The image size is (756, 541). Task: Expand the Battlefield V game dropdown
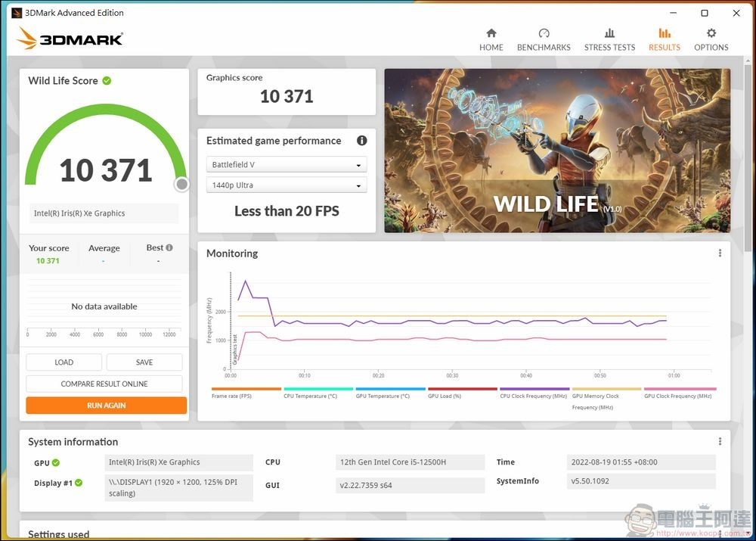(287, 165)
